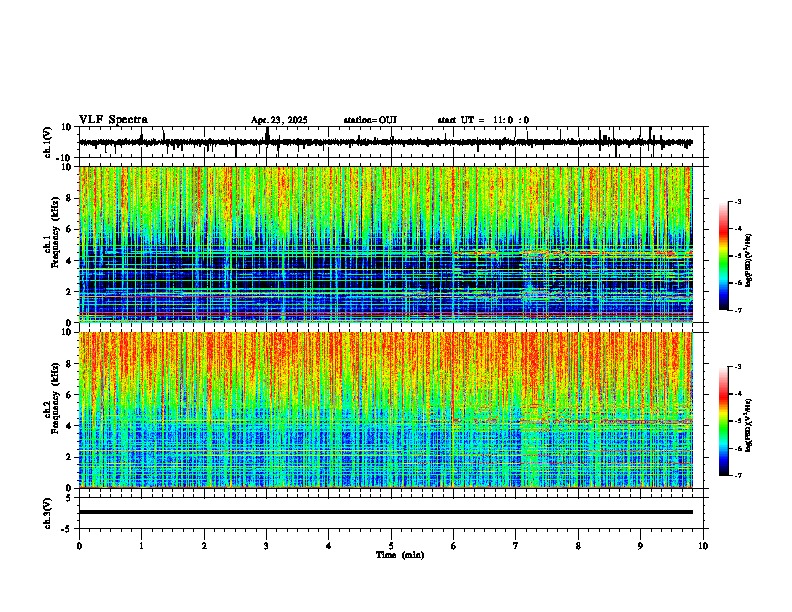Click inside the ch.2 frequency spectrogram
This screenshot has height=612, width=792.
pos(385,410)
